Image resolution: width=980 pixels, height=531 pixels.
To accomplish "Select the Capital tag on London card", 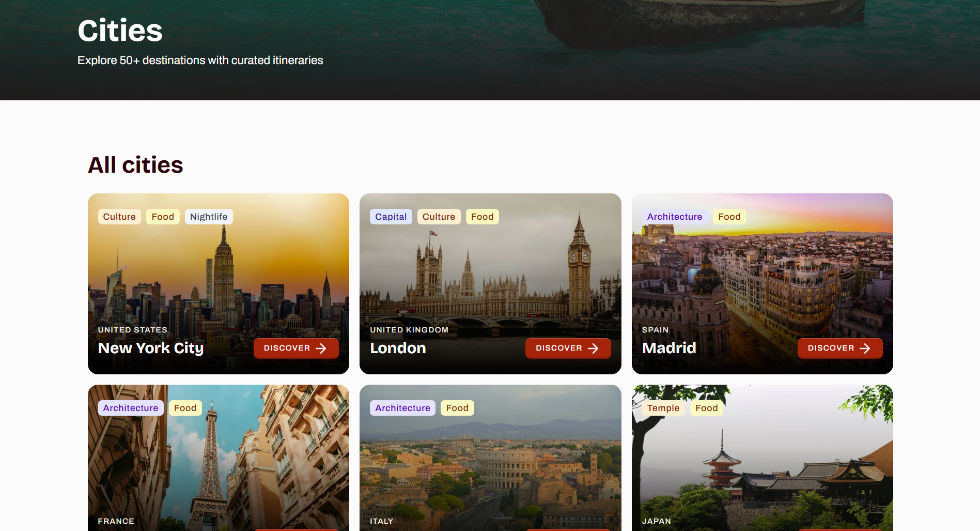I will coord(391,217).
